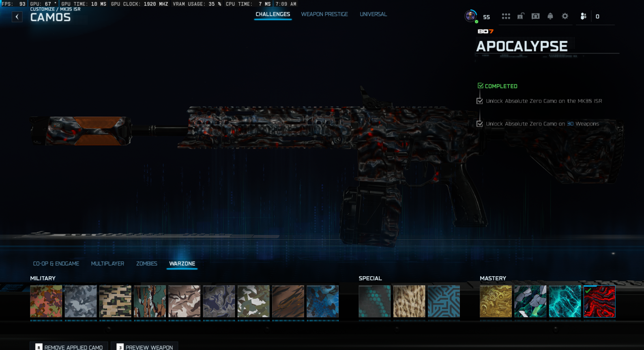Open the settings gear

(565, 16)
